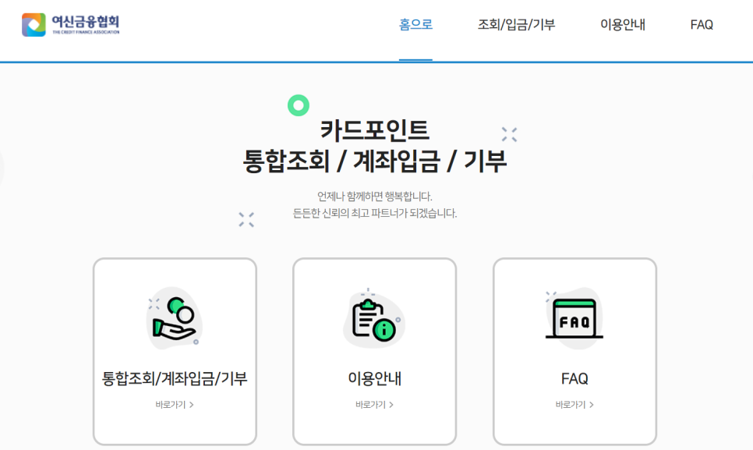Click 바로가기 under FAQ card
Screen dimensions: 753x450
tap(574, 405)
